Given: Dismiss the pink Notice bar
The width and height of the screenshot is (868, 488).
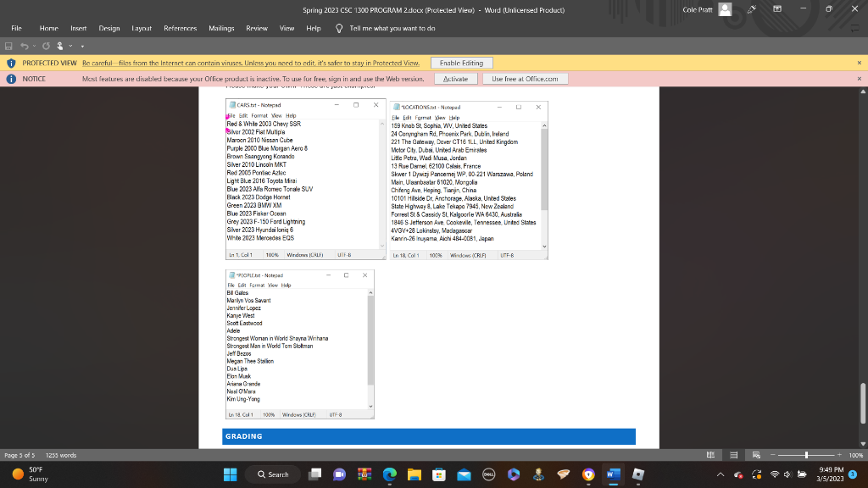Looking at the screenshot, I should (860, 79).
